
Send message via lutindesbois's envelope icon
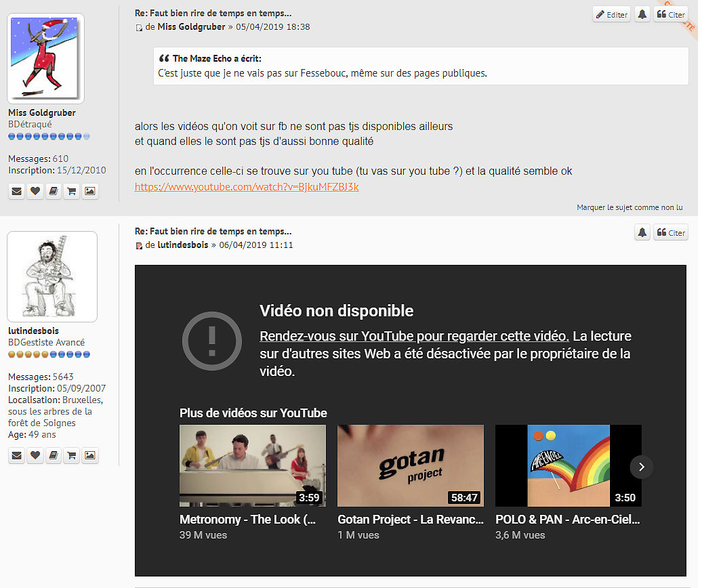click(x=16, y=455)
